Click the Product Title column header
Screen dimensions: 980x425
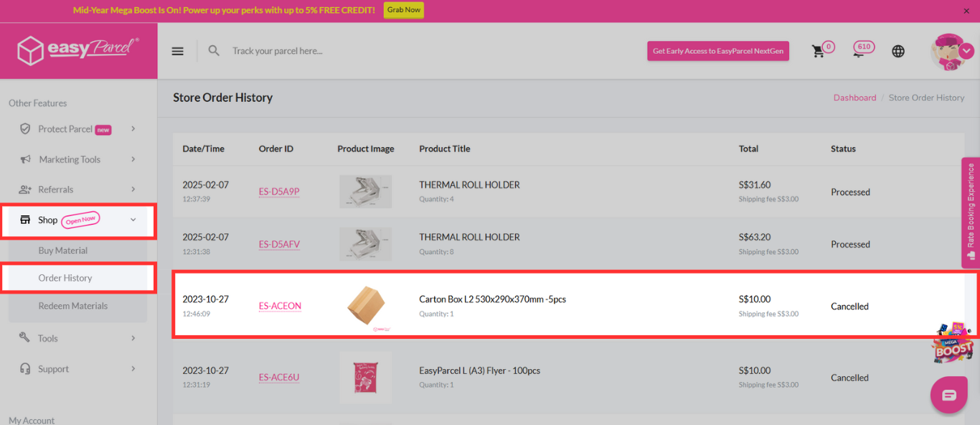coord(445,149)
